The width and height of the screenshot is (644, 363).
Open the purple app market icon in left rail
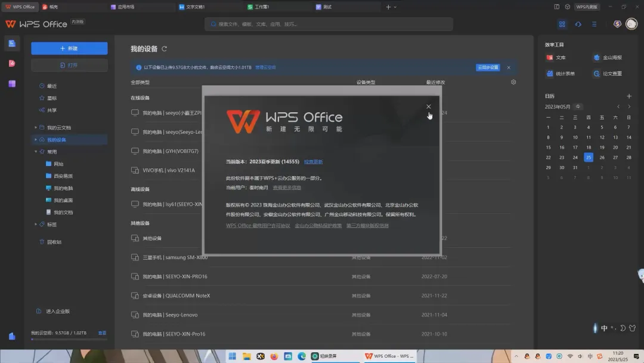pos(12,84)
